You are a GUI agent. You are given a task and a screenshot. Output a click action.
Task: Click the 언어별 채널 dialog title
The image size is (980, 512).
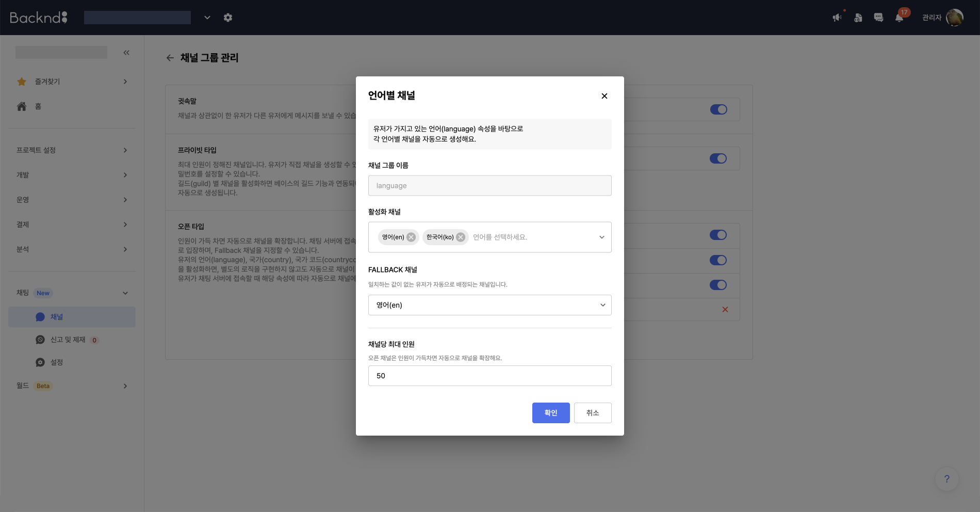[391, 95]
